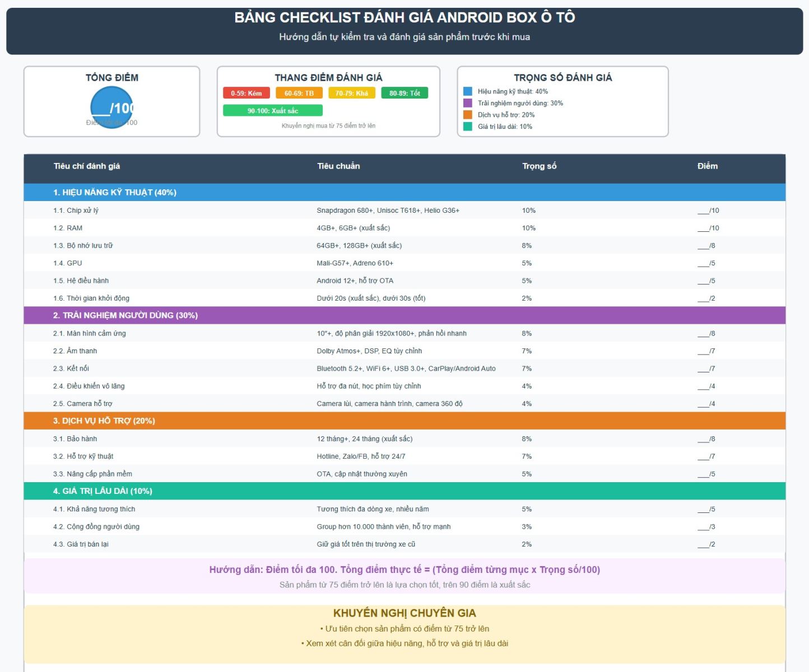
Task: Click the score blank for Cộng đồng người dùng
Action: [706, 526]
